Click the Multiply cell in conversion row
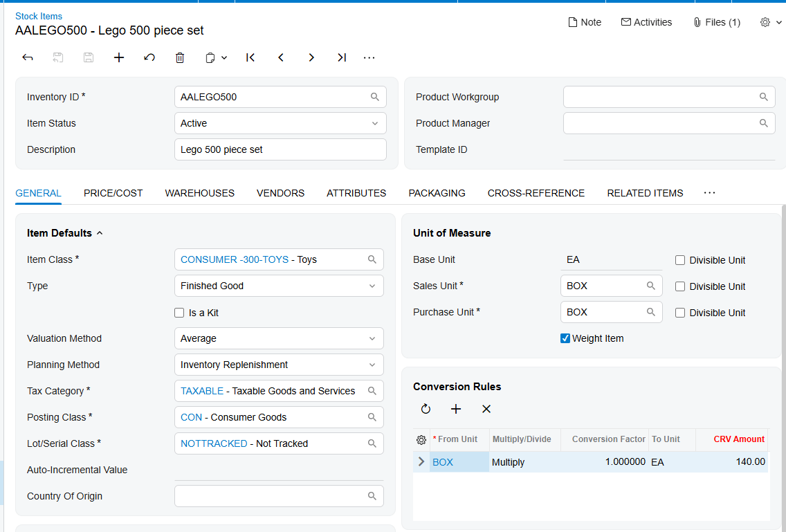786x532 pixels. coord(525,462)
